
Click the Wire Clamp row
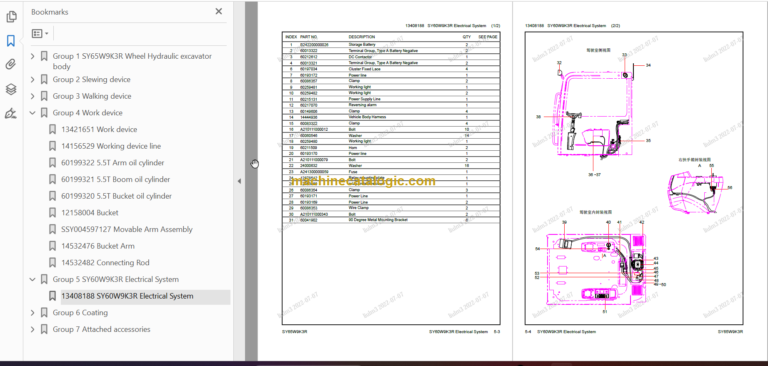(391, 208)
